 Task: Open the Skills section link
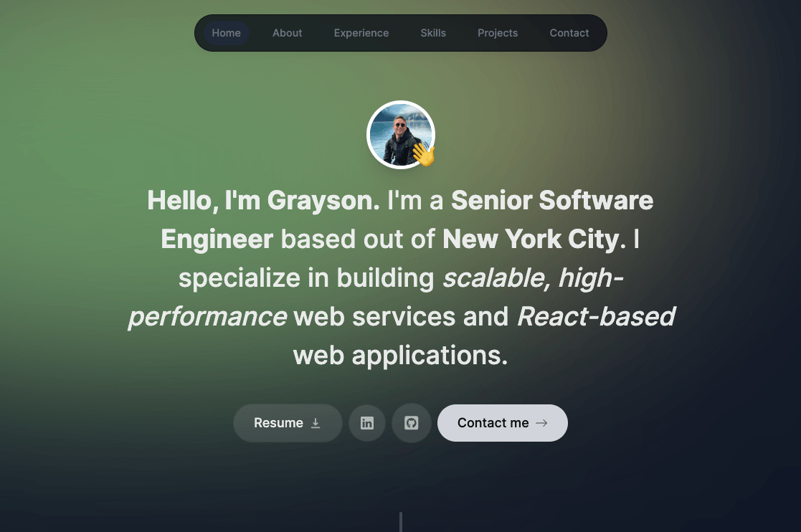tap(433, 33)
